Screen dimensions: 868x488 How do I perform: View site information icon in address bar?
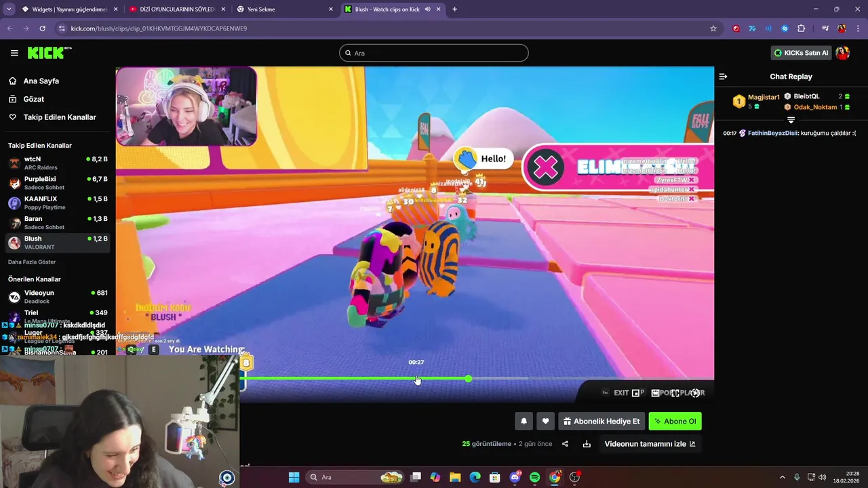(62, 28)
